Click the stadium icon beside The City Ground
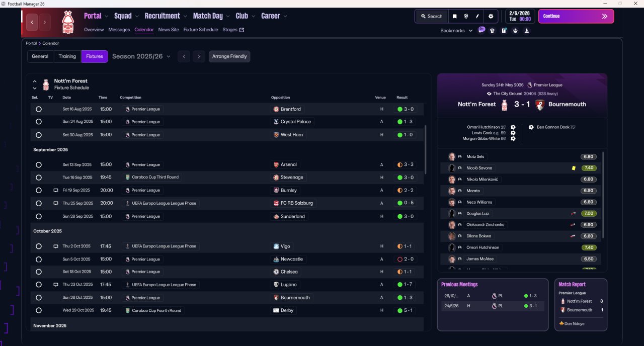Viewport: 644px width, 346px height. pyautogui.click(x=489, y=94)
